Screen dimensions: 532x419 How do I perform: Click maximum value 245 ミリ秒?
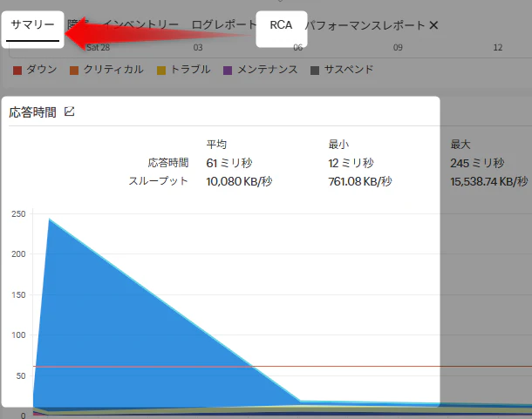point(477,163)
